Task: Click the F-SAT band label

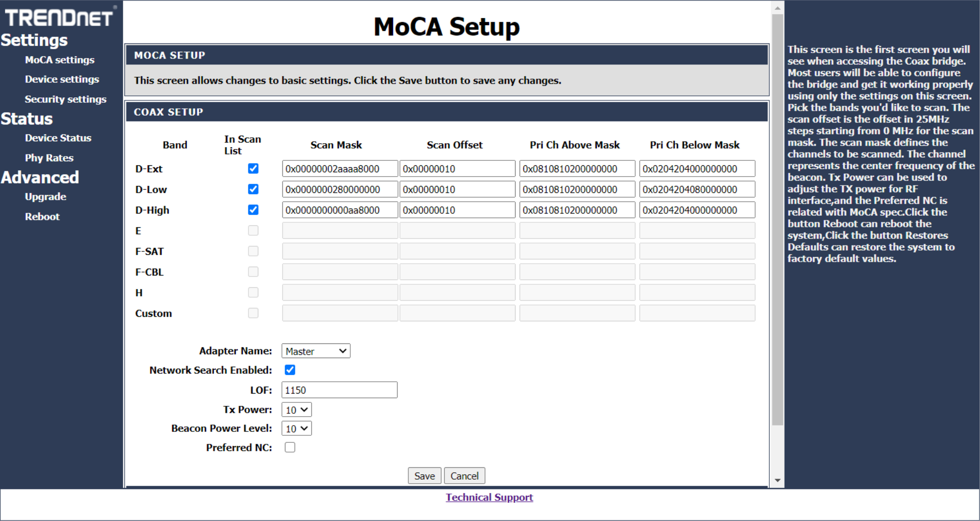Action: tap(150, 251)
